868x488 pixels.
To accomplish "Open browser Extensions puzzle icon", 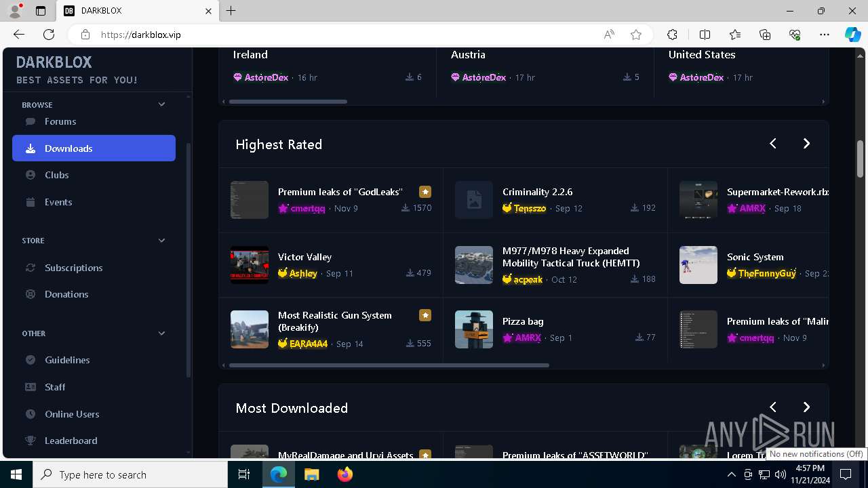I will (x=672, y=35).
